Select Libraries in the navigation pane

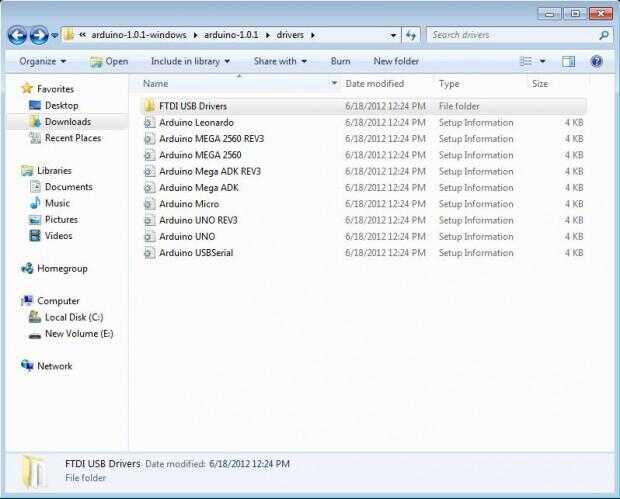click(x=54, y=170)
